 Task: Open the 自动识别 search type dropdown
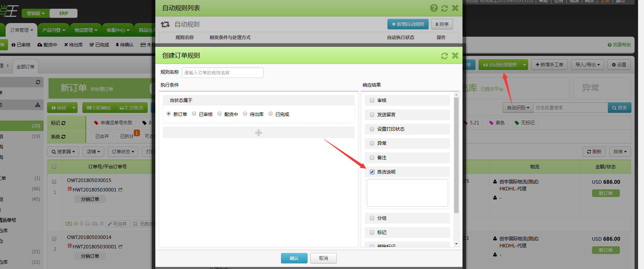[518, 108]
